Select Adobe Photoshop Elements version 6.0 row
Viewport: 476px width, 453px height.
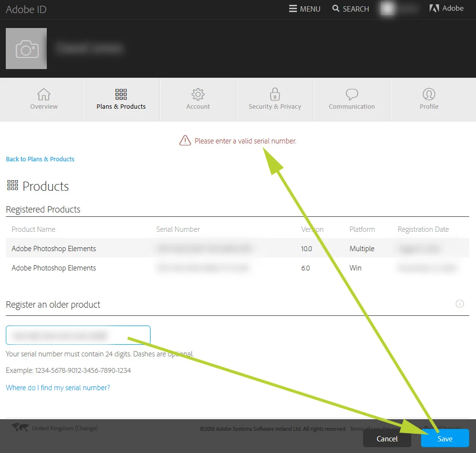[x=238, y=268]
